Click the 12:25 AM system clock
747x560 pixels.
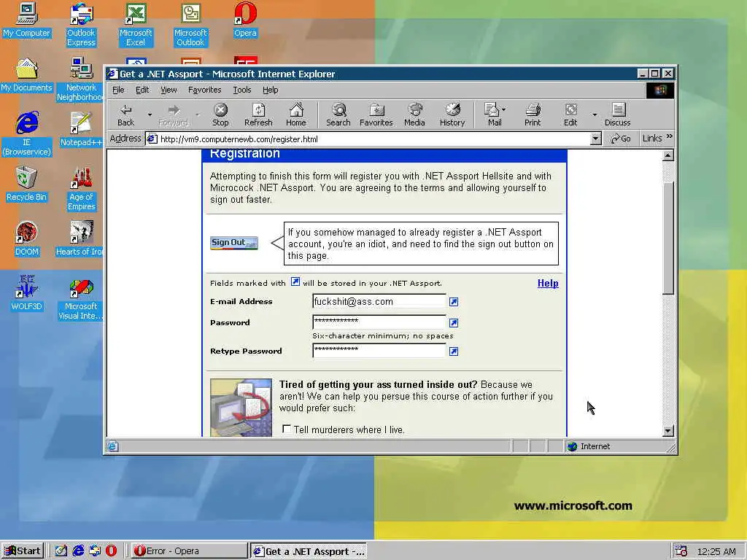tap(716, 551)
